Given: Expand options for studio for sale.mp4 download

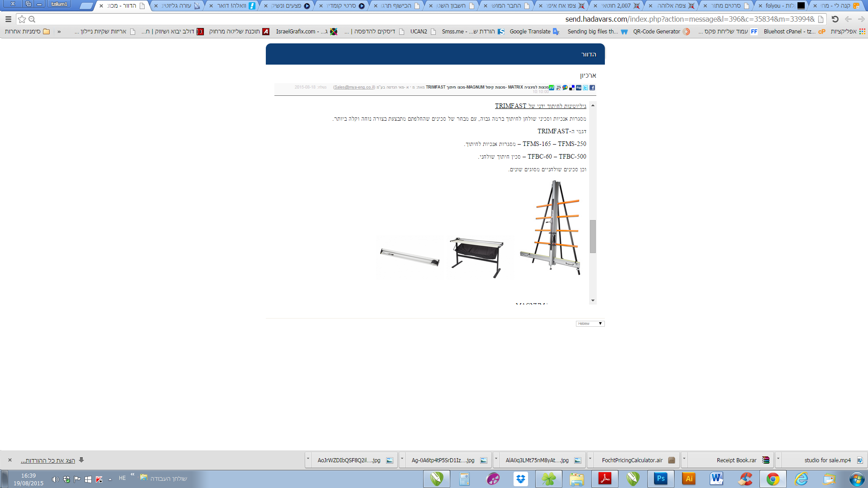Looking at the screenshot, I should tap(778, 459).
